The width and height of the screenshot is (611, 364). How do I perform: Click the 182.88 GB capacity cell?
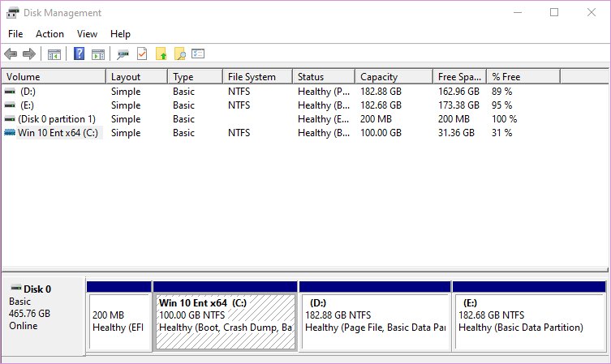(381, 92)
